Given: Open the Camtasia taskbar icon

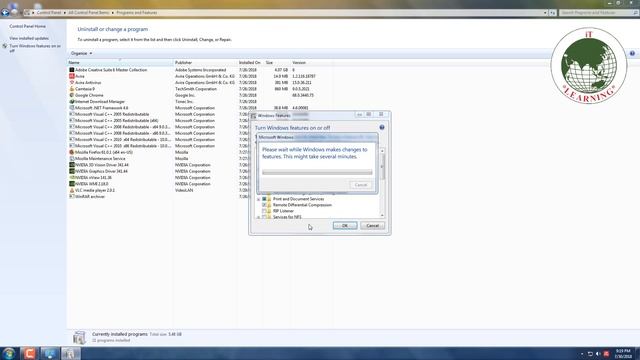Looking at the screenshot, I should coord(29,353).
